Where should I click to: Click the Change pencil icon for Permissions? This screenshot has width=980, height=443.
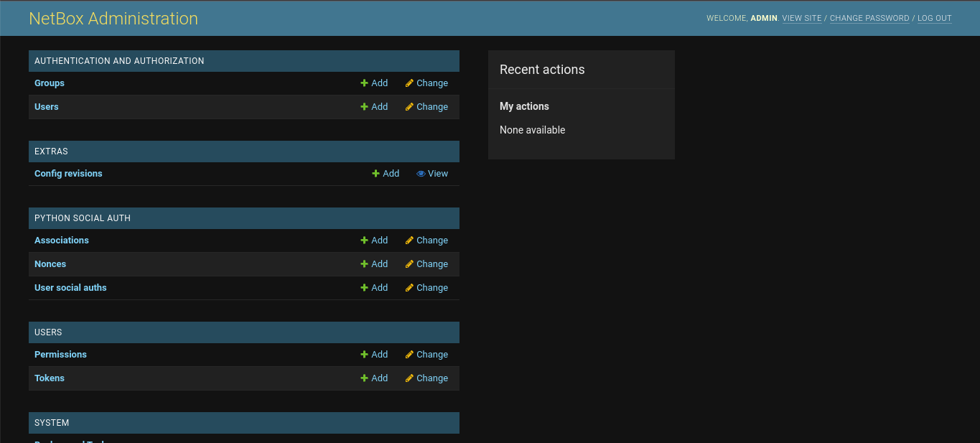[408, 354]
